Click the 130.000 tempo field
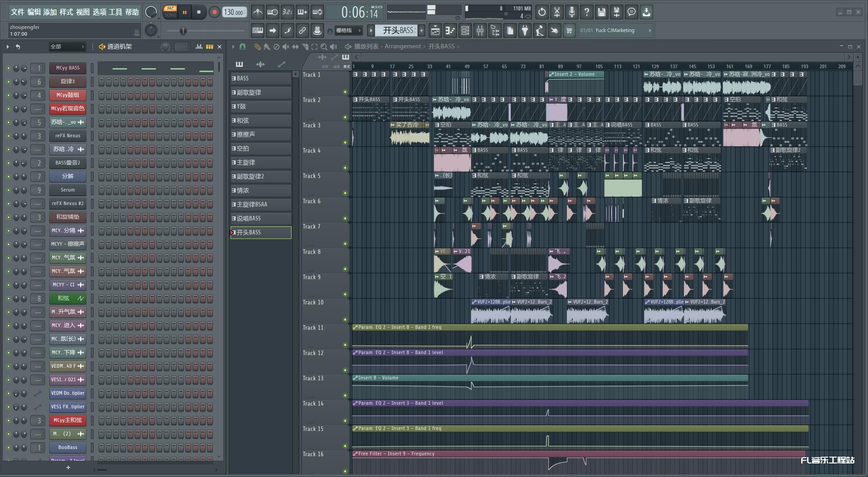 point(234,12)
